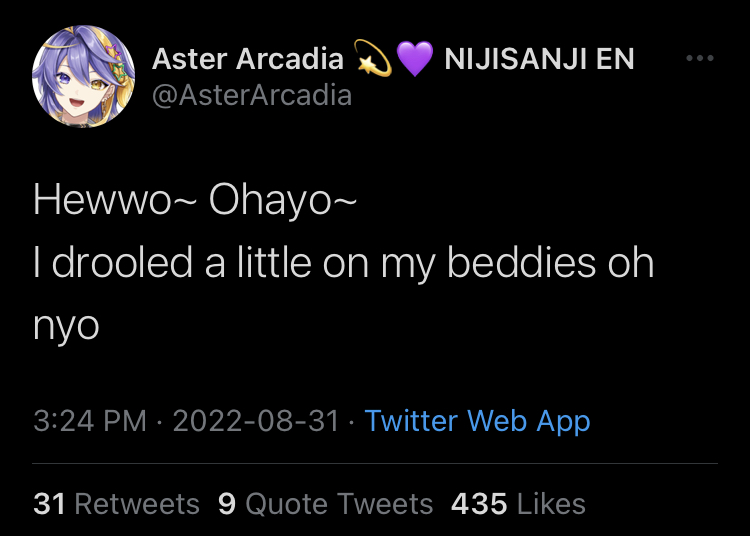
Task: Click the word little in tweet text
Action: [x=273, y=263]
